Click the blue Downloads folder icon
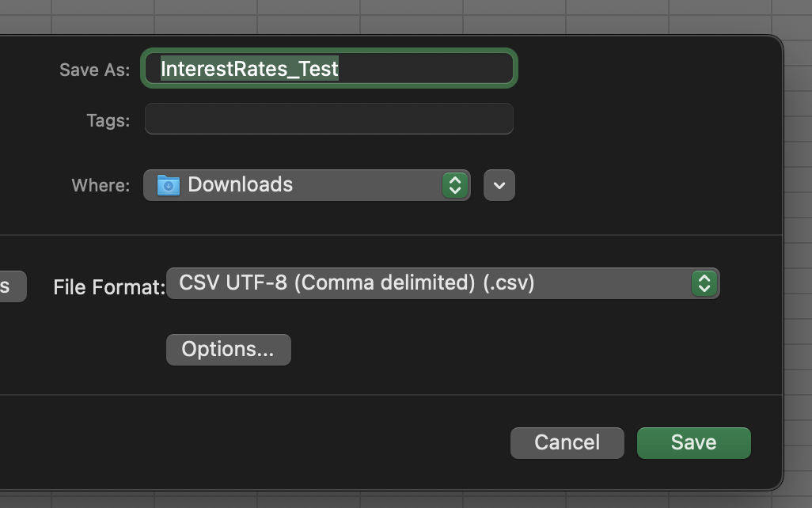This screenshot has height=508, width=812. coord(168,184)
